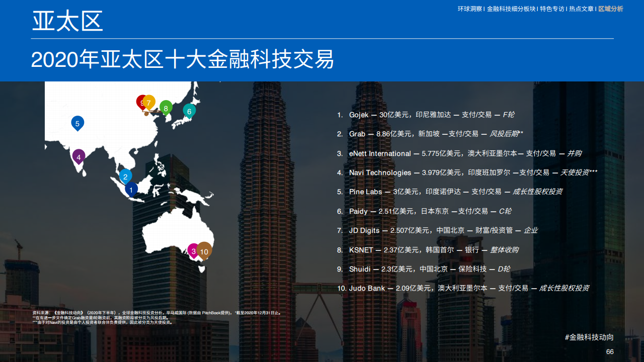
Task: Click the 亚太区 heading
Action: [x=67, y=21]
